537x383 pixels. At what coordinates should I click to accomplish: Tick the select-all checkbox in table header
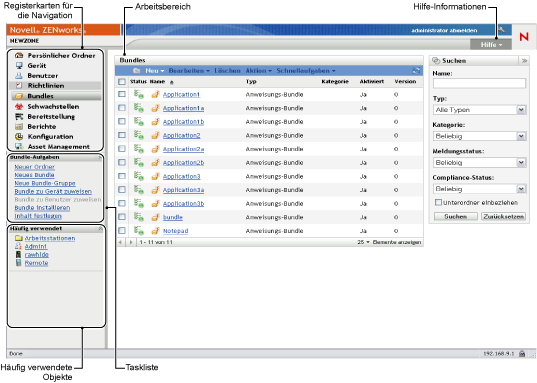click(122, 82)
